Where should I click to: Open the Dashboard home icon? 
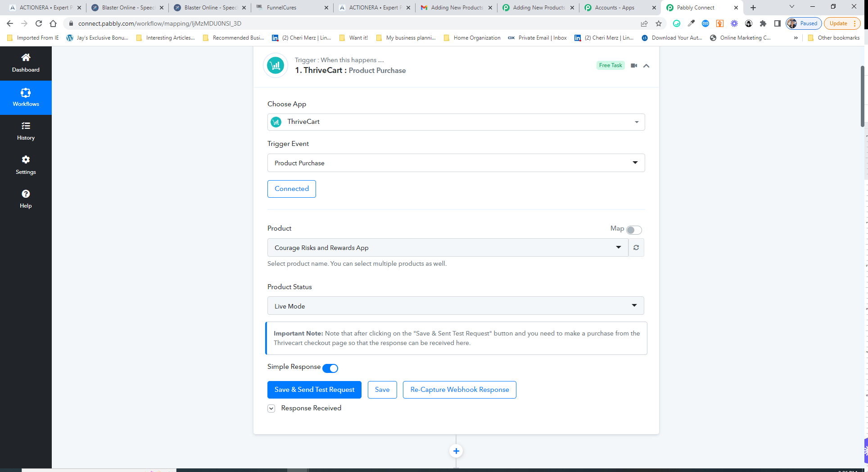click(x=26, y=58)
